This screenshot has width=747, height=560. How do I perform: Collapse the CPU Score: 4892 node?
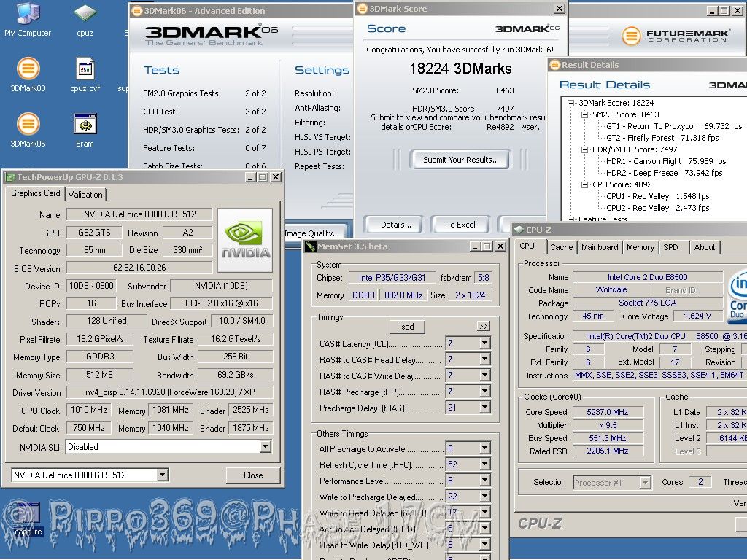(584, 184)
